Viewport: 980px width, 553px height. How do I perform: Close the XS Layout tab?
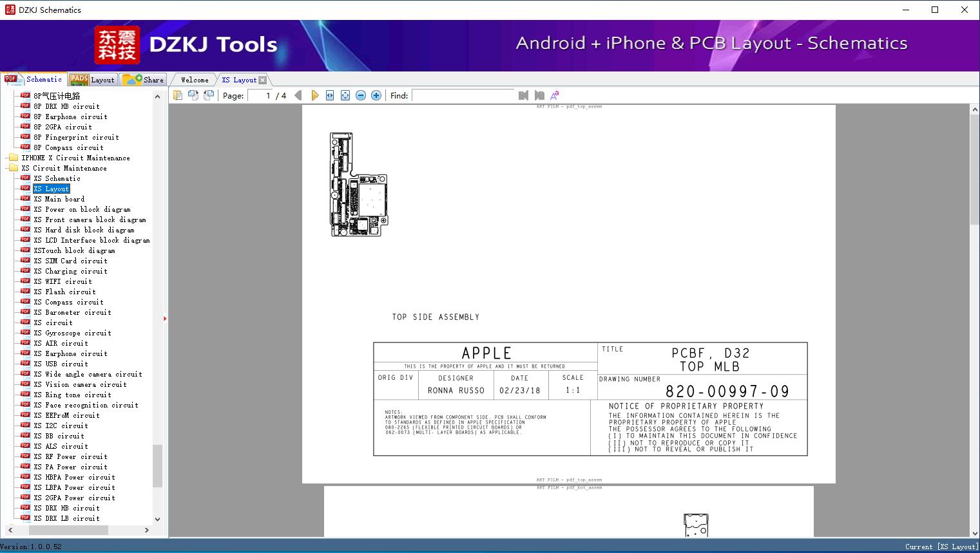(x=262, y=80)
